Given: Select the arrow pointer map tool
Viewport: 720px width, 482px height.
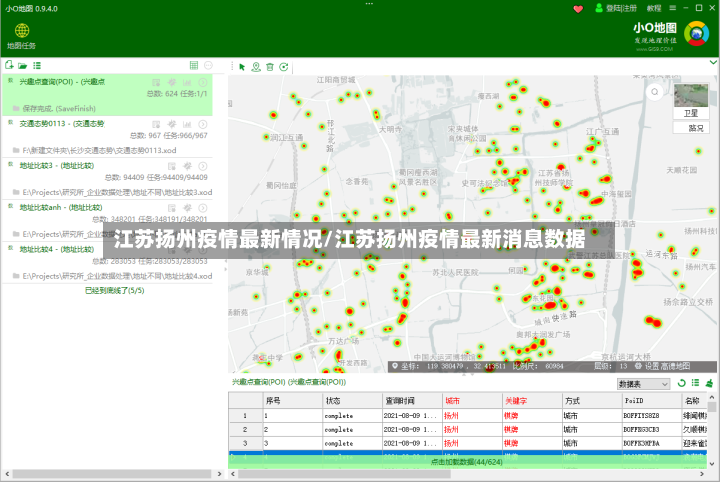Looking at the screenshot, I should 242,67.
